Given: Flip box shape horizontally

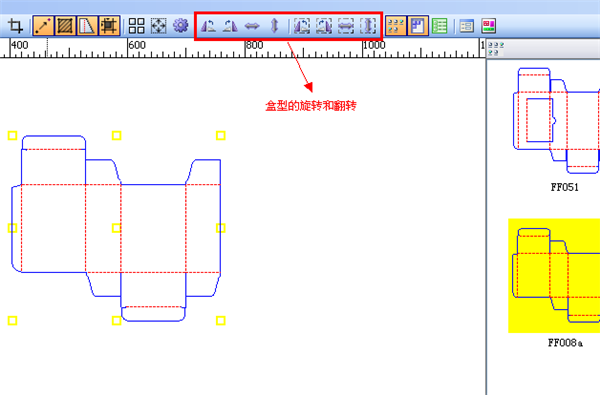Looking at the screenshot, I should [x=252, y=26].
